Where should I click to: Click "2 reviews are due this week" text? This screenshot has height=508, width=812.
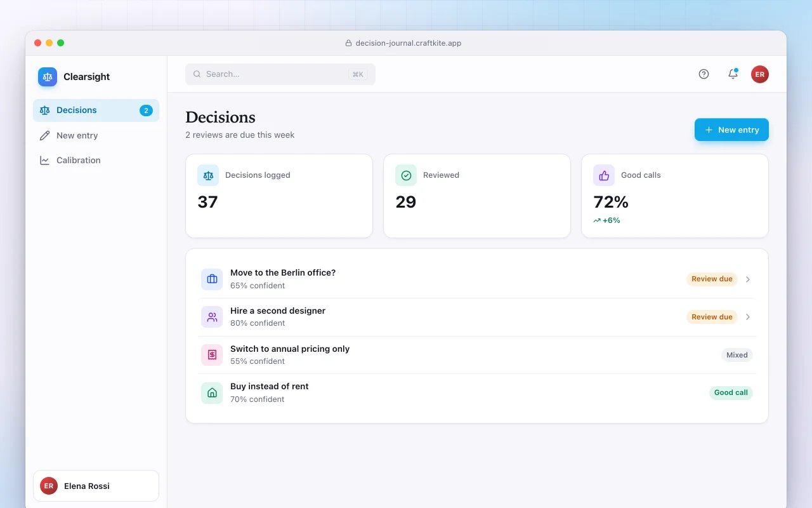(x=240, y=135)
